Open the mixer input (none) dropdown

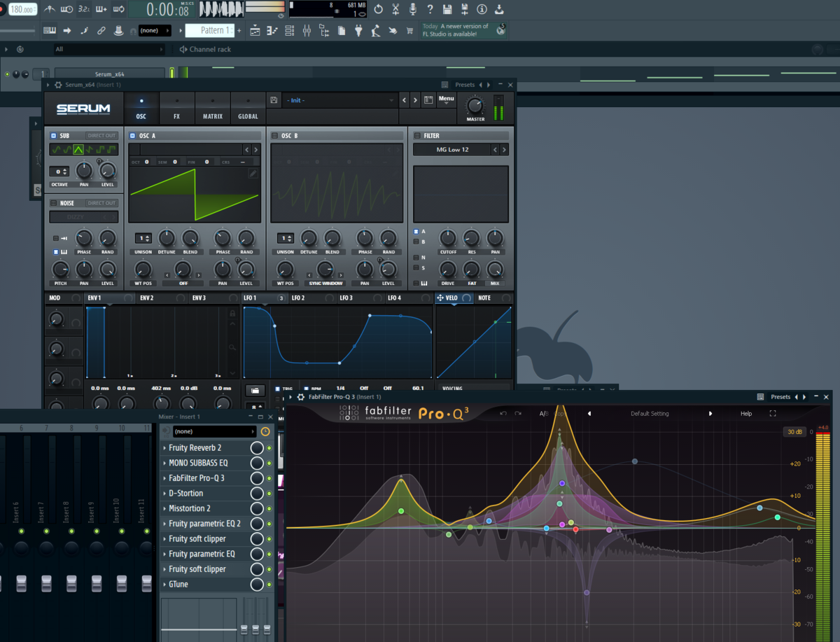[214, 432]
